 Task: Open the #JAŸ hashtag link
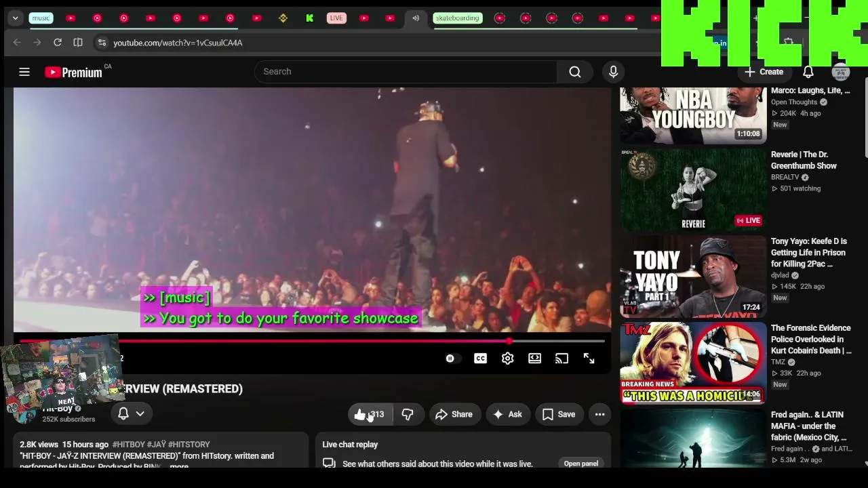pos(157,445)
